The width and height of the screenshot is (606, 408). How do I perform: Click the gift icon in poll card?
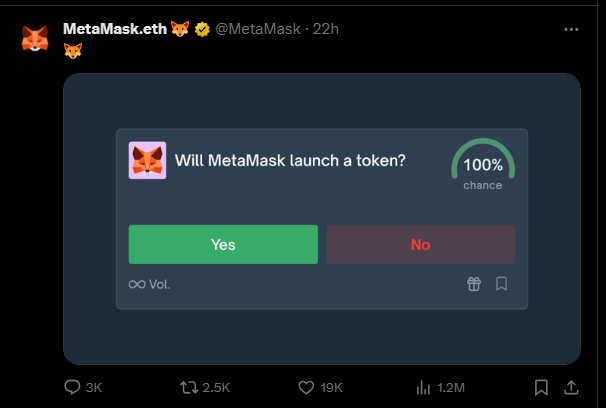click(x=474, y=284)
